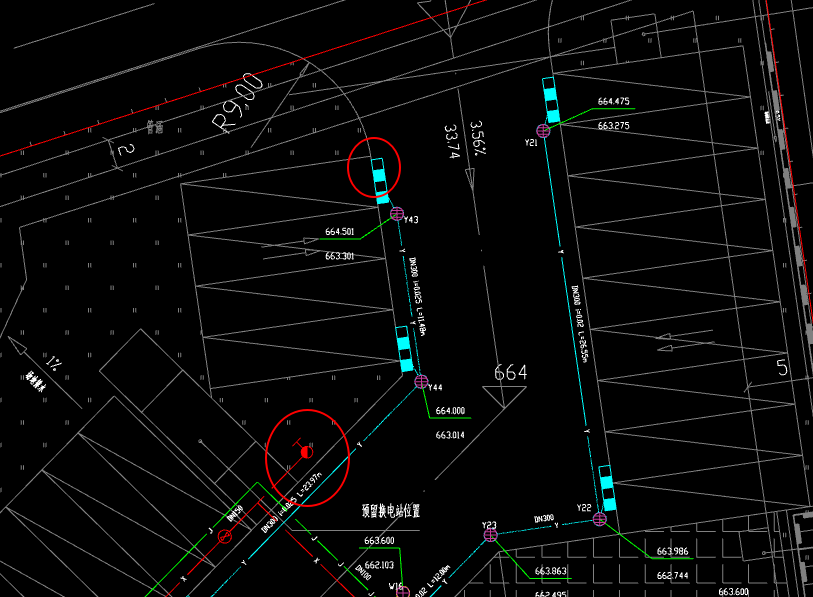Screen dimensions: 813x597
Task: Click the Y44 node label
Action: pos(436,387)
